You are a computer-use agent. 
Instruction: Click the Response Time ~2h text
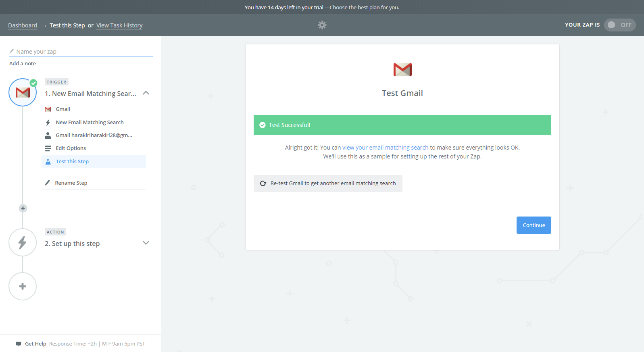pos(73,344)
